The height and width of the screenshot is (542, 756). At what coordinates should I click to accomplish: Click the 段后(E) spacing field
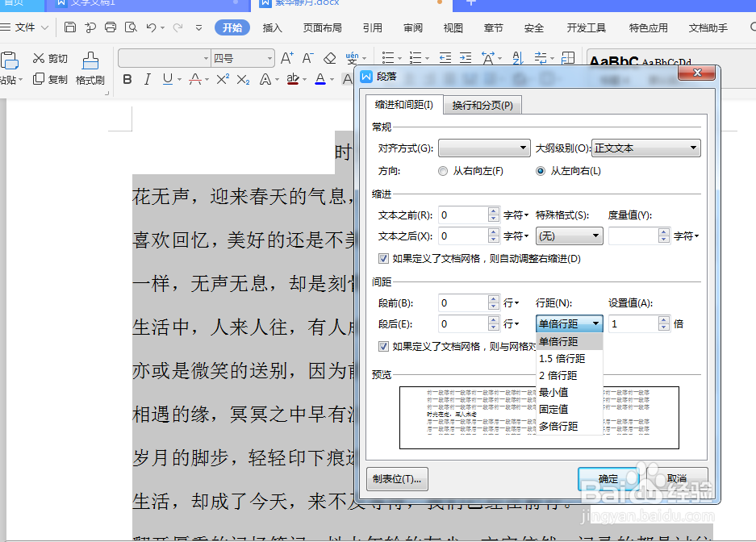click(x=463, y=323)
